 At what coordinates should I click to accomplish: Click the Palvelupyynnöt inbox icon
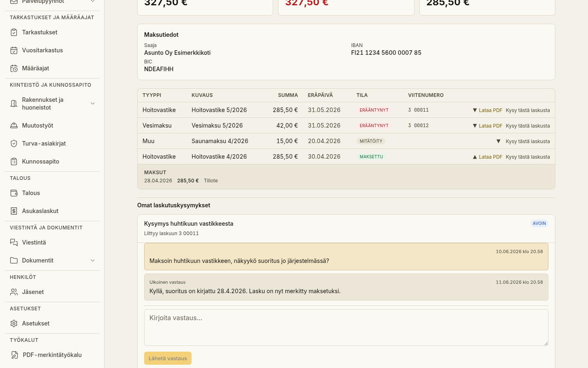pyautogui.click(x=14, y=2)
